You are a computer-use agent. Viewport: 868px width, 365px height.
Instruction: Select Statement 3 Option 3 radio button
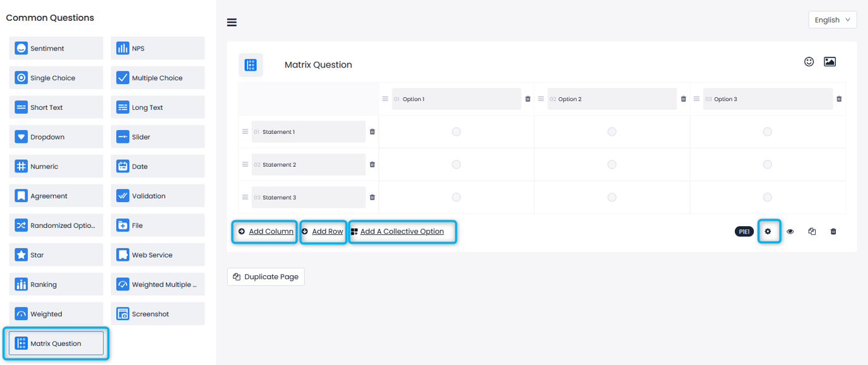pos(767,198)
